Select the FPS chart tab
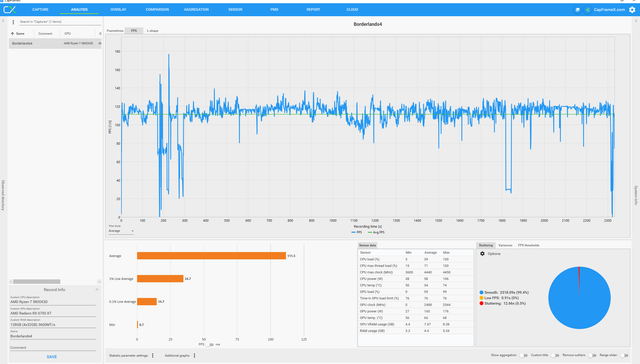This screenshot has width=640, height=364. coord(134,31)
